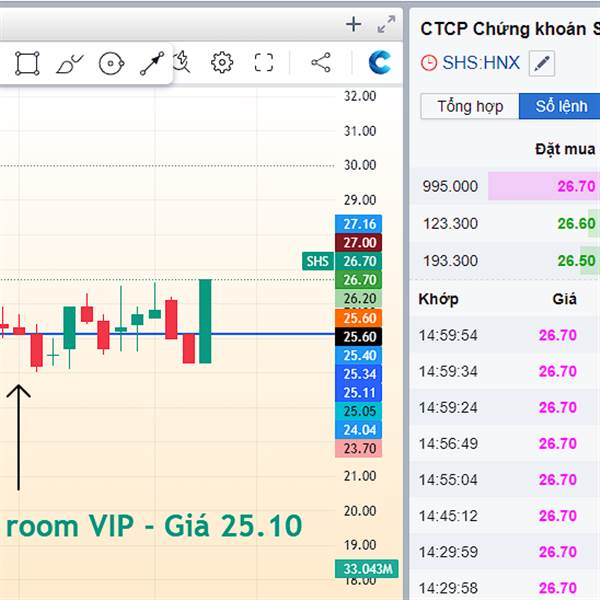Select the brush drawing tool
This screenshot has height=600, width=600.
point(70,64)
